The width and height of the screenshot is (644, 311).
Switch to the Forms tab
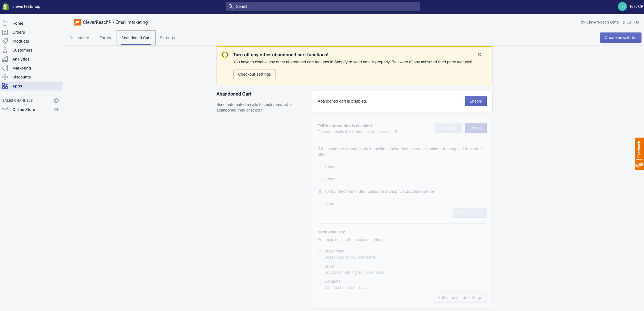click(x=105, y=38)
